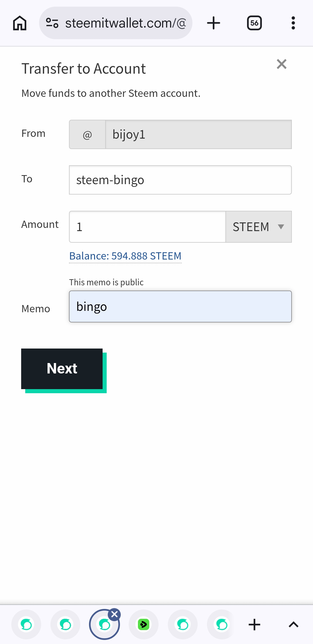Open browser three-dot overflow menu
Viewport: 313px width, 644px height.
pos(293,23)
